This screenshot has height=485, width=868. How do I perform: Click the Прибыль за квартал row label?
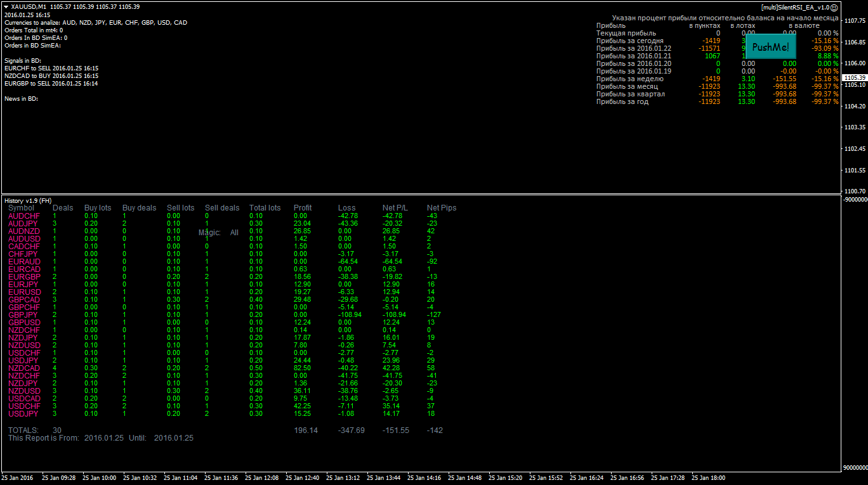(631, 94)
